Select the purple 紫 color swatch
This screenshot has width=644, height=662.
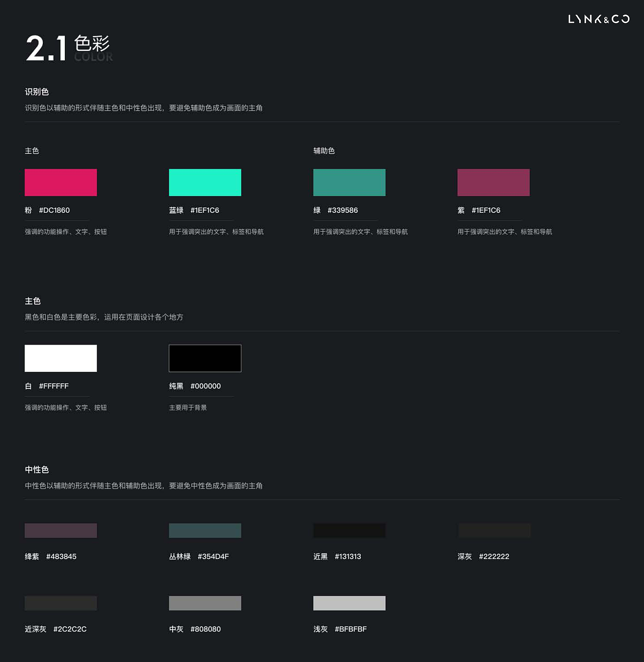tap(493, 182)
